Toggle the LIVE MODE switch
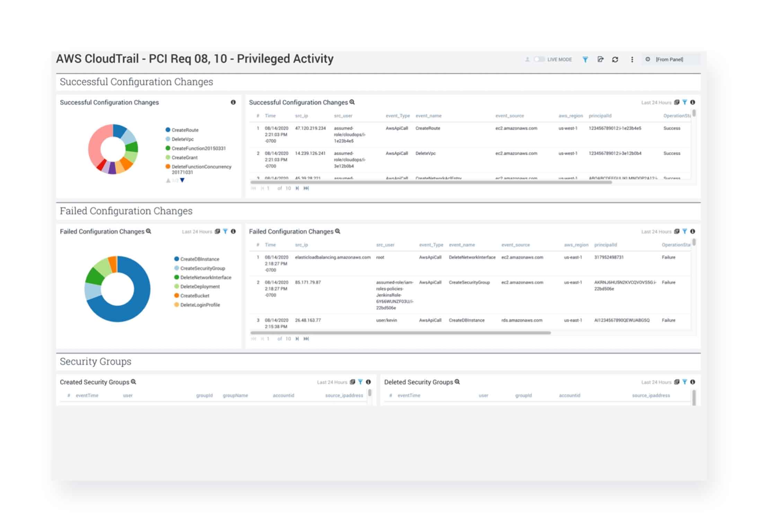758x532 pixels. (539, 59)
